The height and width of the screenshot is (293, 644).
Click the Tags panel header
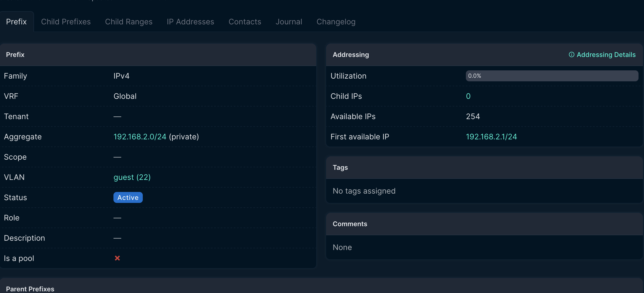pyautogui.click(x=340, y=168)
